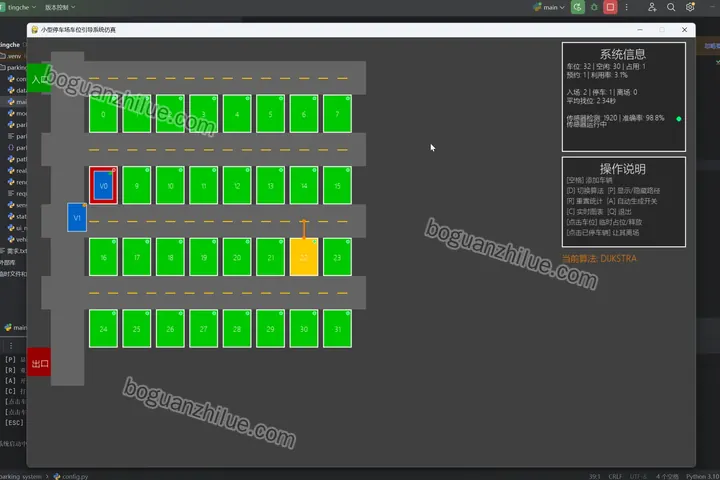Viewport: 720px width, 480px height.
Task: Click the main tab in the Run panel
Action: tap(16, 328)
